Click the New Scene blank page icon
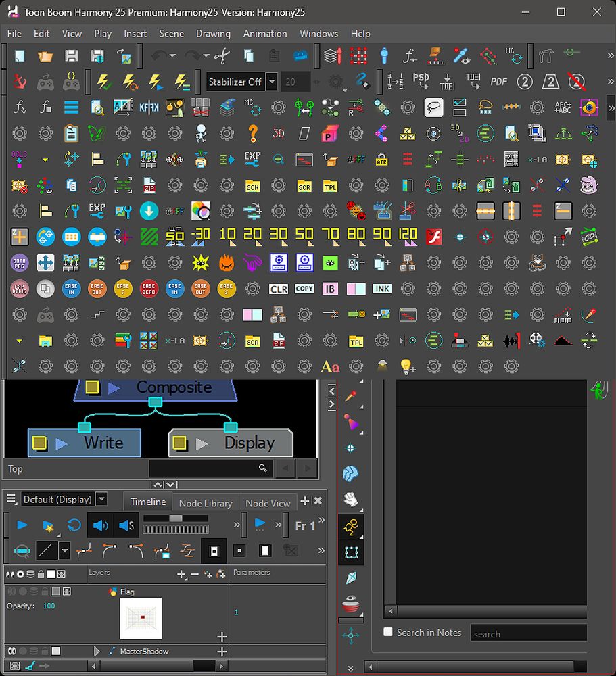 [x=20, y=56]
